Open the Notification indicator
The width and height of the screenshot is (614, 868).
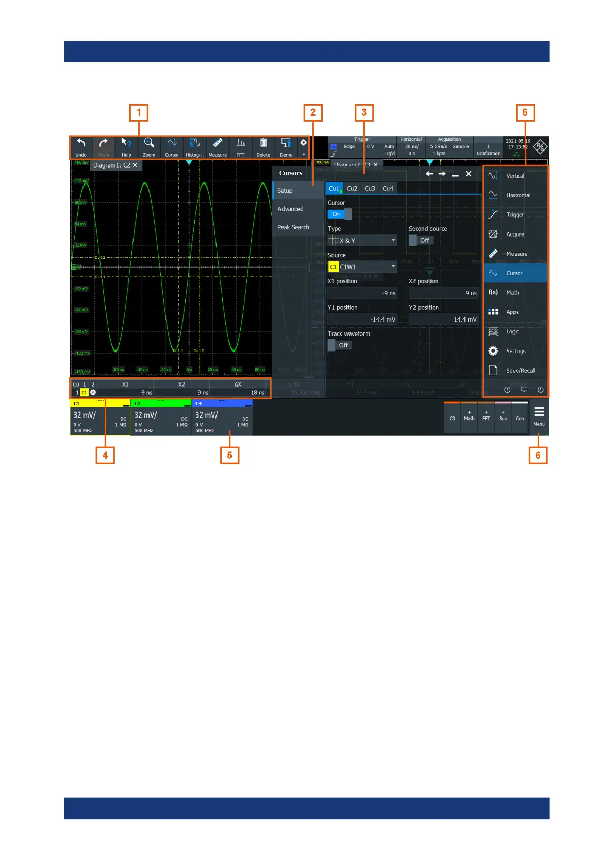pos(488,150)
